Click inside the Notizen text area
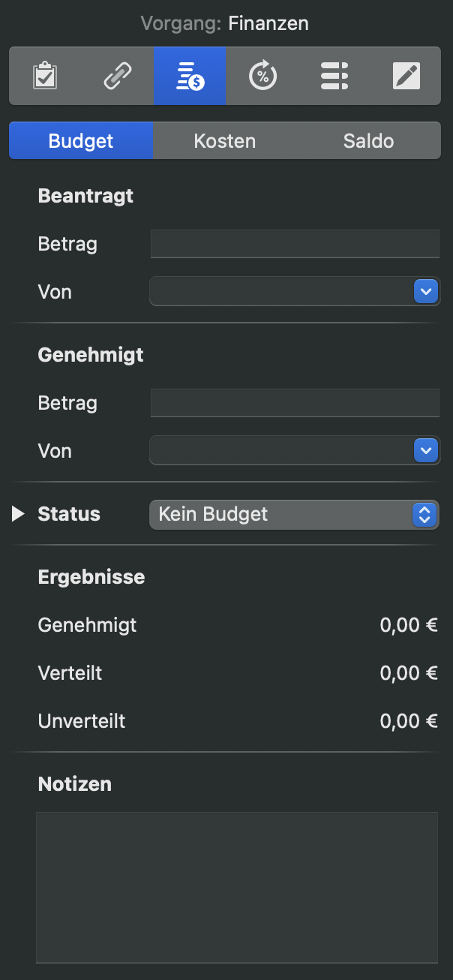Image resolution: width=453 pixels, height=980 pixels. coord(236,885)
